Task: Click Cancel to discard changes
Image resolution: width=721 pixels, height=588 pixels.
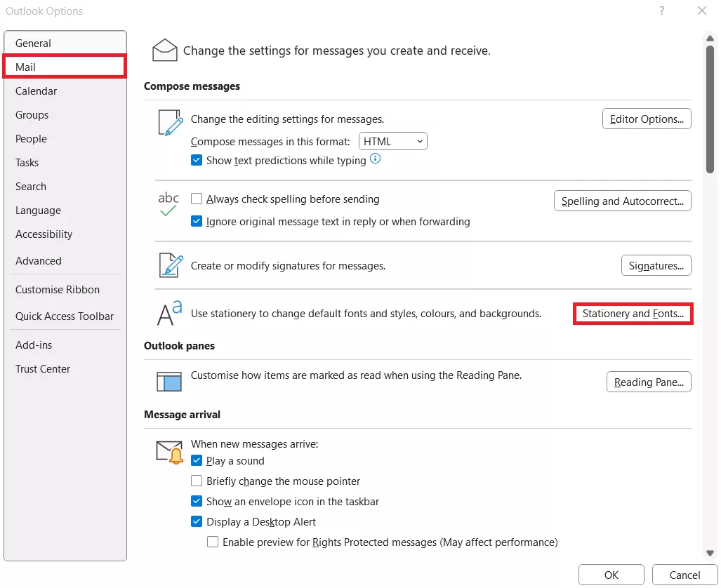Action: pyautogui.click(x=684, y=575)
